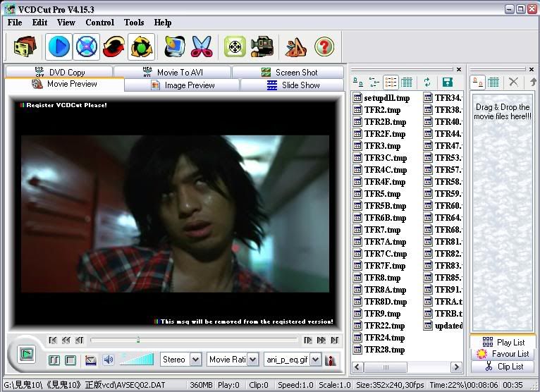The width and height of the screenshot is (540, 392).
Task: Click the gray X delete icon in playlist panel
Action: pos(513,82)
